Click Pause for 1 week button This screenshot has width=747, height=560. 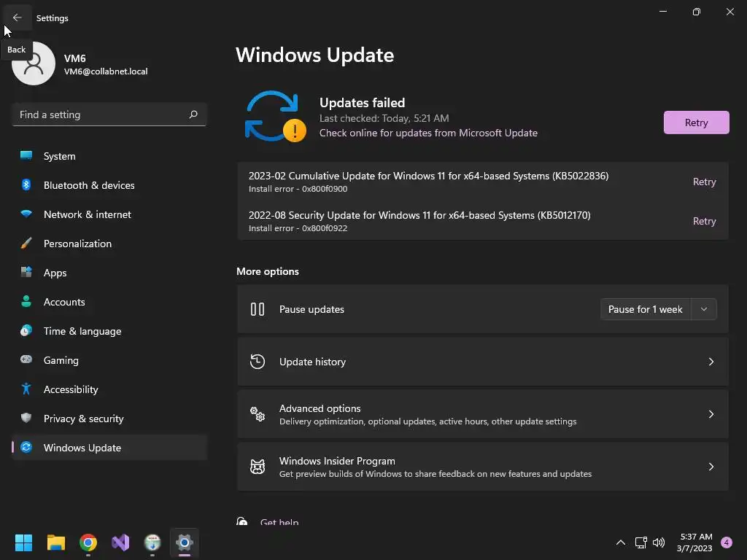(x=645, y=309)
